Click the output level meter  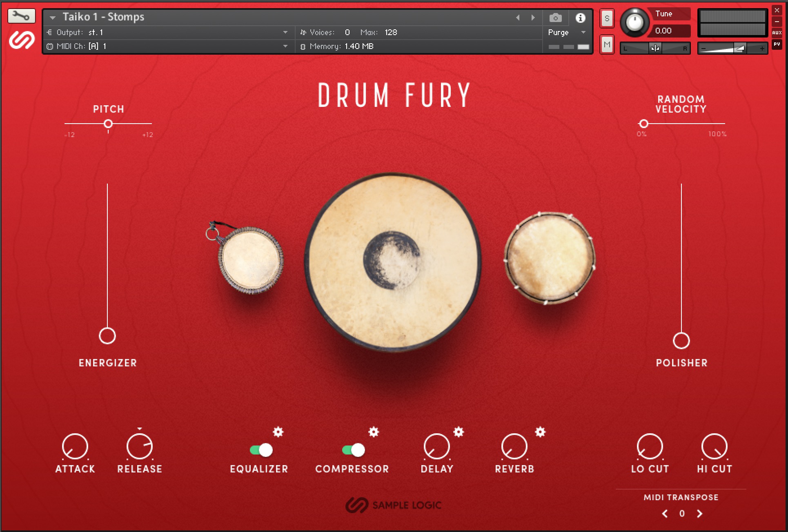[x=732, y=23]
